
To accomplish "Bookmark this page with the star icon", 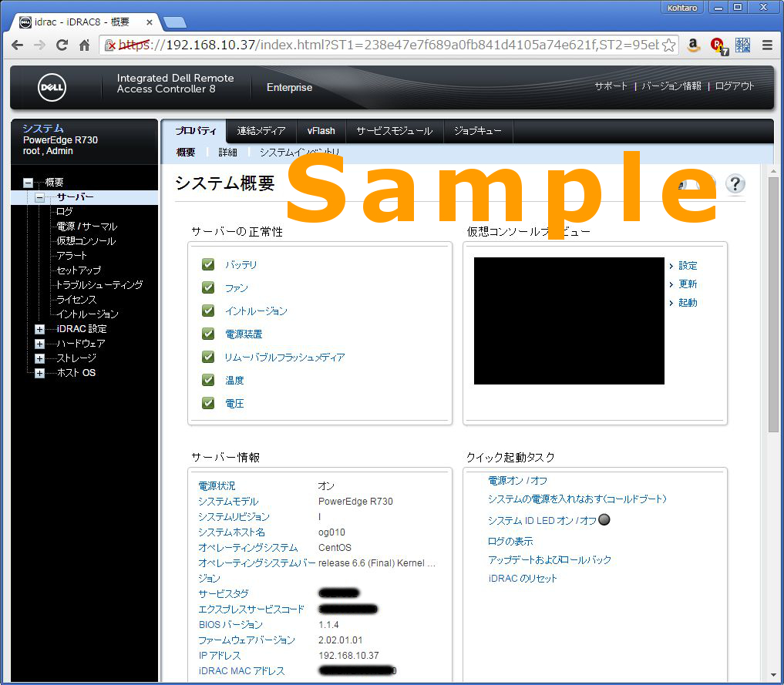I will [x=668, y=45].
